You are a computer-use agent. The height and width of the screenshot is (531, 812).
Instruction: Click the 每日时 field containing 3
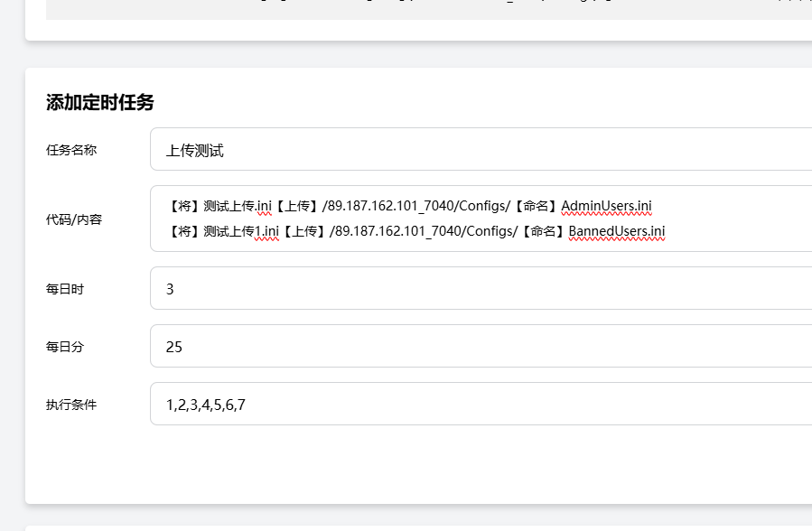pyautogui.click(x=479, y=289)
